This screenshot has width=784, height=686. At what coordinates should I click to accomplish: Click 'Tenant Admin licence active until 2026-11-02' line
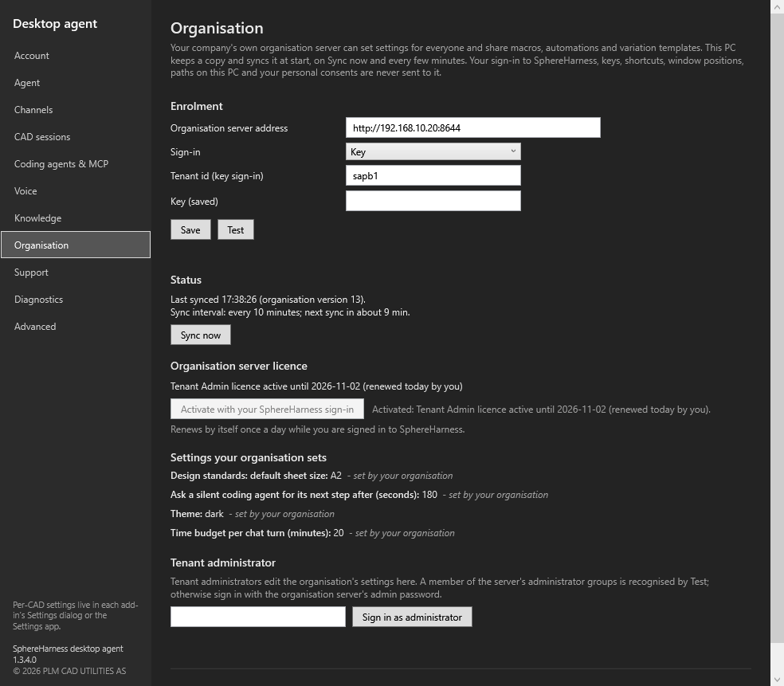(x=316, y=386)
